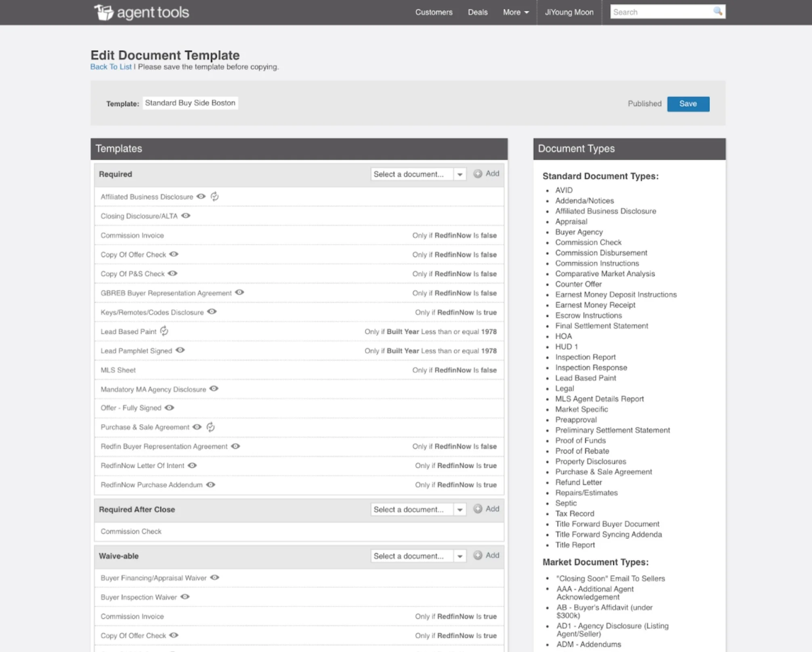
Task: Click the blue Save button
Action: click(688, 104)
